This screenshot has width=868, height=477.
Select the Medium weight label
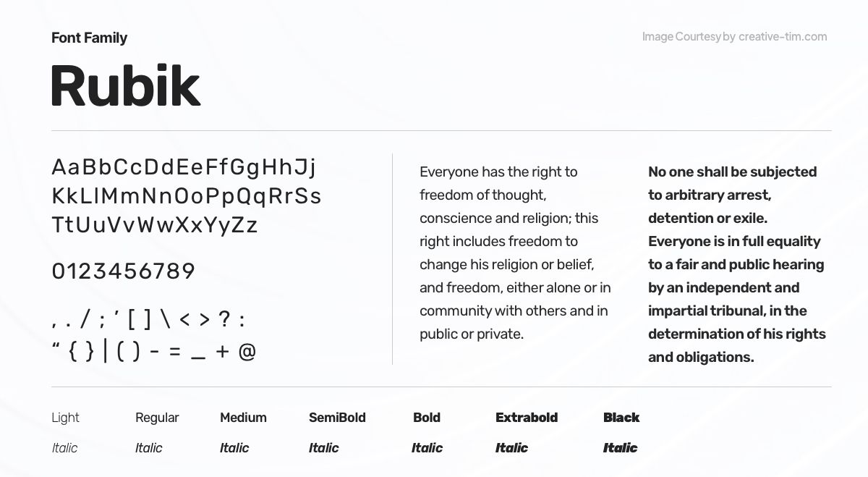[243, 418]
